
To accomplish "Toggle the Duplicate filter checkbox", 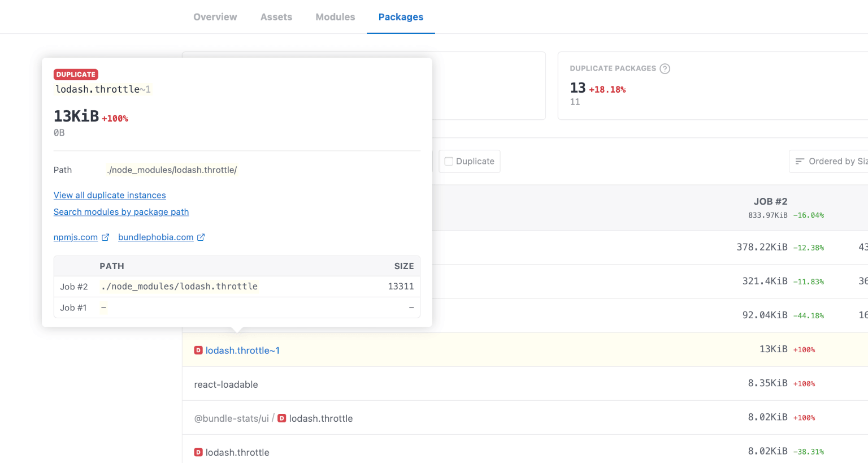I will point(449,161).
